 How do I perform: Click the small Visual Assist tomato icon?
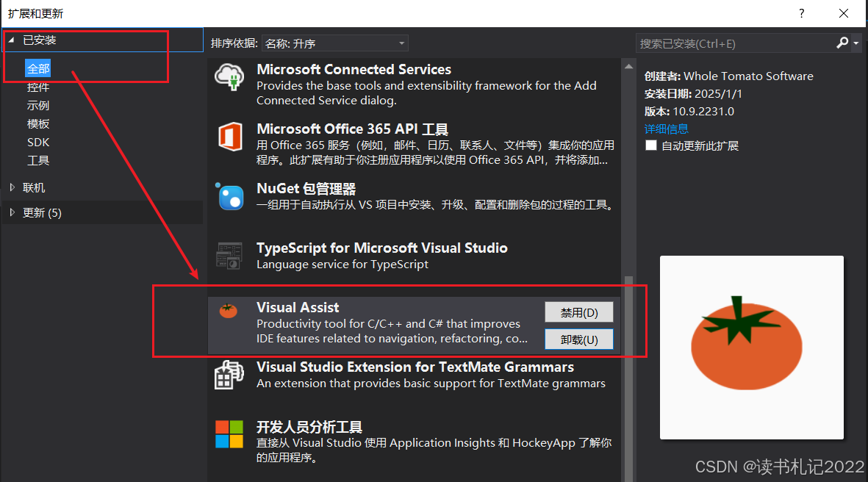(x=228, y=311)
